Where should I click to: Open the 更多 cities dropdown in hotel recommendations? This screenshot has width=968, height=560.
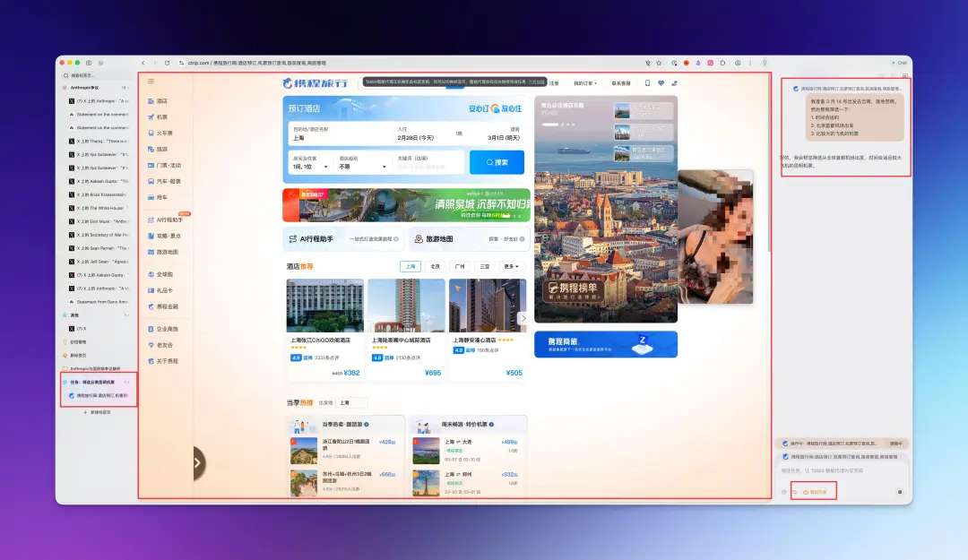[512, 266]
